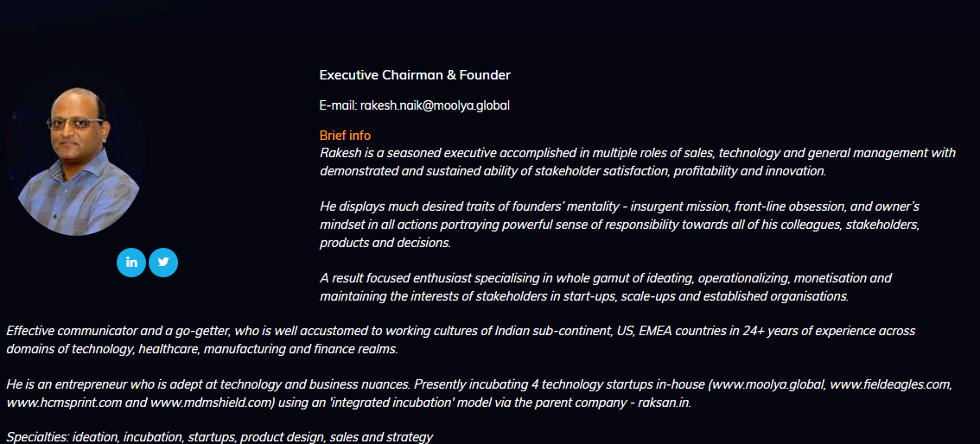This screenshot has height=444, width=980.
Task: Open the www.fieldeagles.com URL
Action: coord(890,384)
